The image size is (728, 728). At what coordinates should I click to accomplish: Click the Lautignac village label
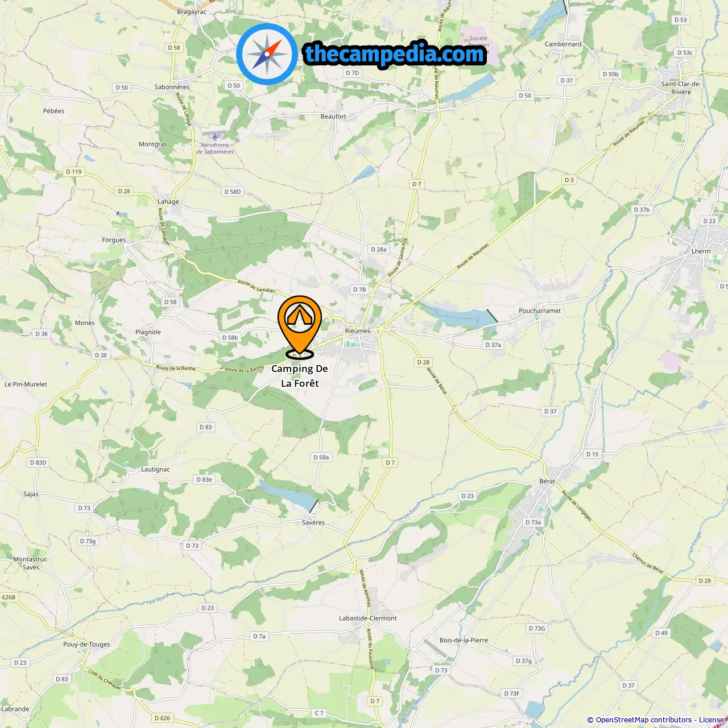155,469
